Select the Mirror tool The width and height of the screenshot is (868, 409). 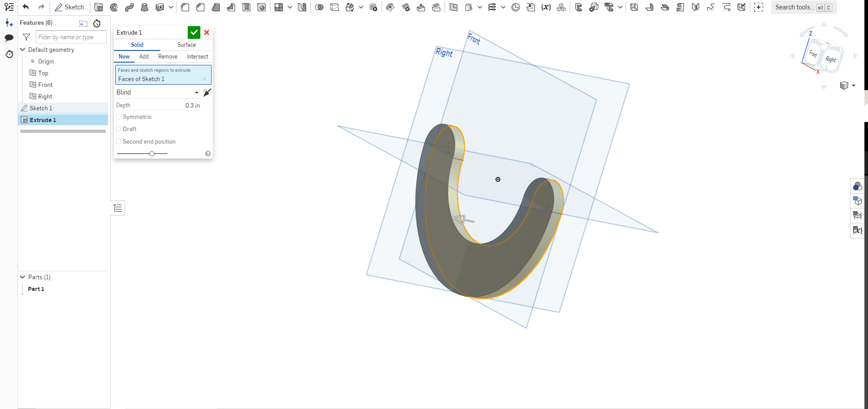302,7
